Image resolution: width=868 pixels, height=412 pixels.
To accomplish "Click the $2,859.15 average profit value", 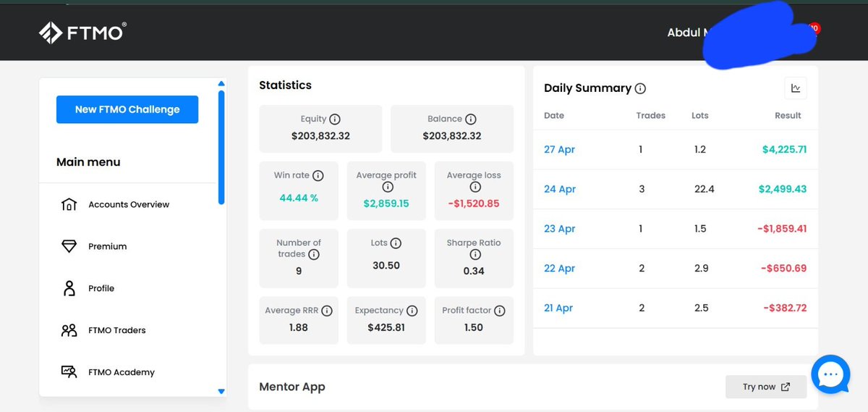I will point(386,203).
